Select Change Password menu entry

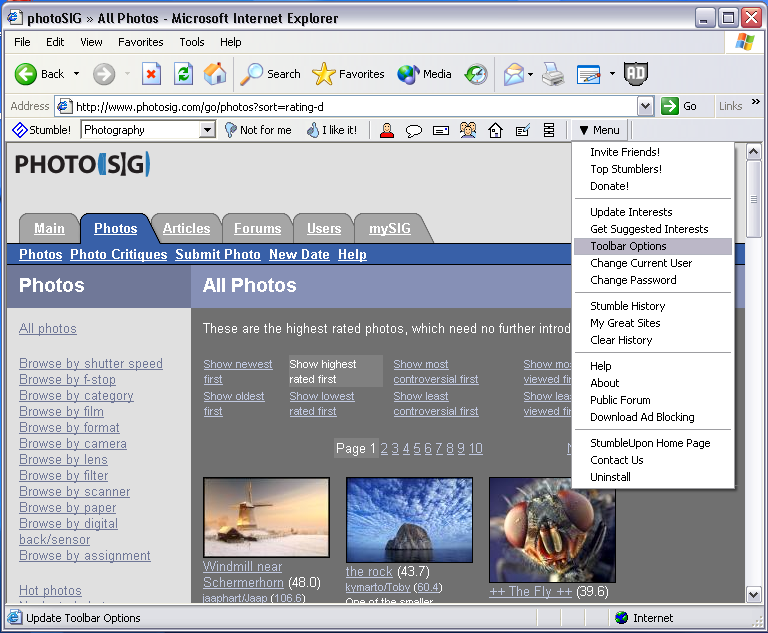[652, 280]
